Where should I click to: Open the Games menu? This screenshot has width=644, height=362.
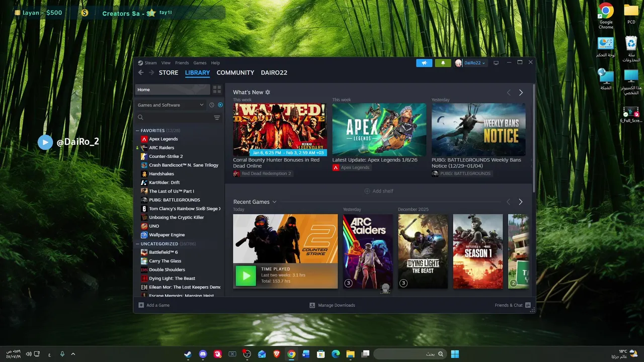click(200, 63)
